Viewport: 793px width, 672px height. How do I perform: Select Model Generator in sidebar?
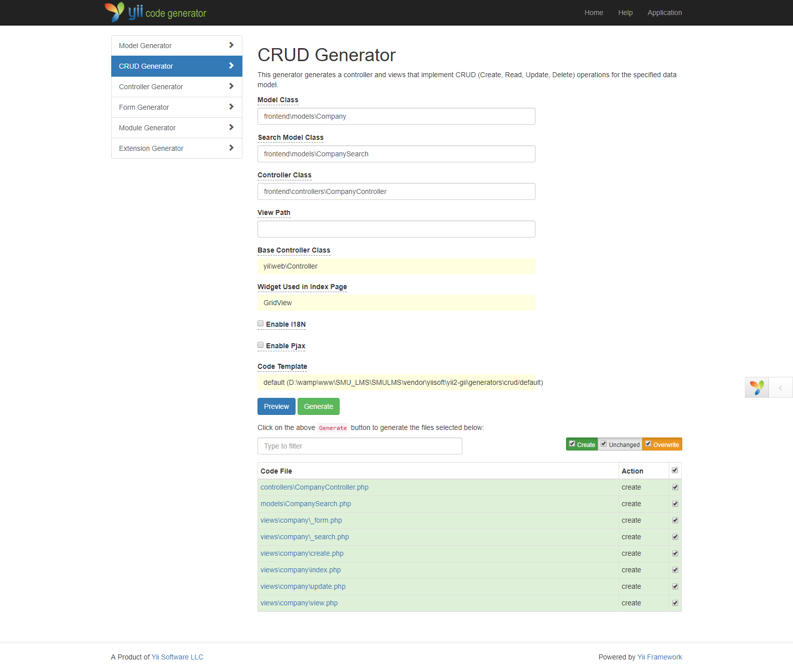point(177,46)
